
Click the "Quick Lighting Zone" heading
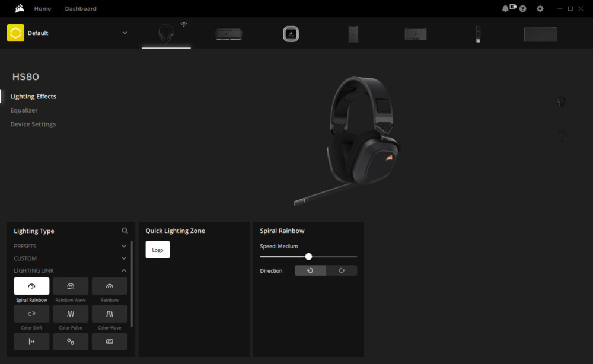coord(175,231)
